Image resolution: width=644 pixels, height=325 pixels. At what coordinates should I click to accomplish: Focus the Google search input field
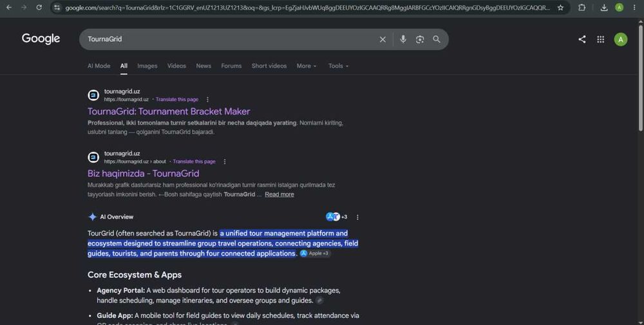tap(230, 39)
